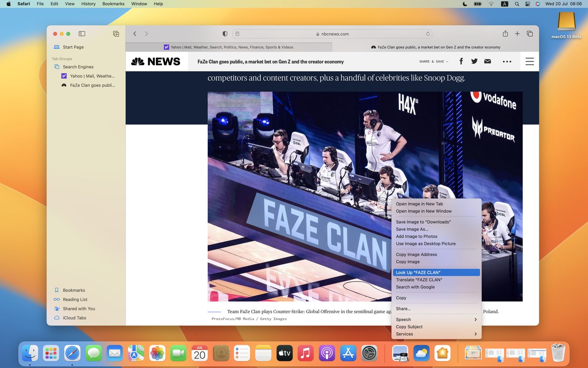
Task: Select Translate "FAZE CLAN"
Action: coord(436,280)
